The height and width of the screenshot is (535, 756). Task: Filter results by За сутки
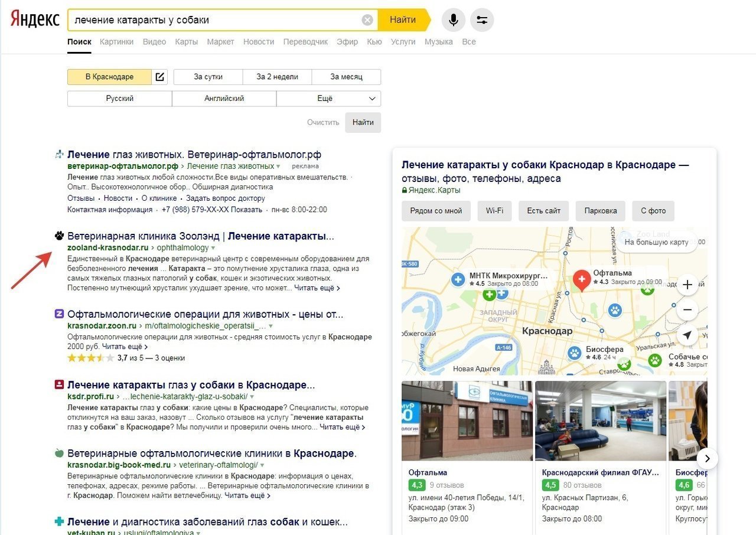(x=208, y=77)
